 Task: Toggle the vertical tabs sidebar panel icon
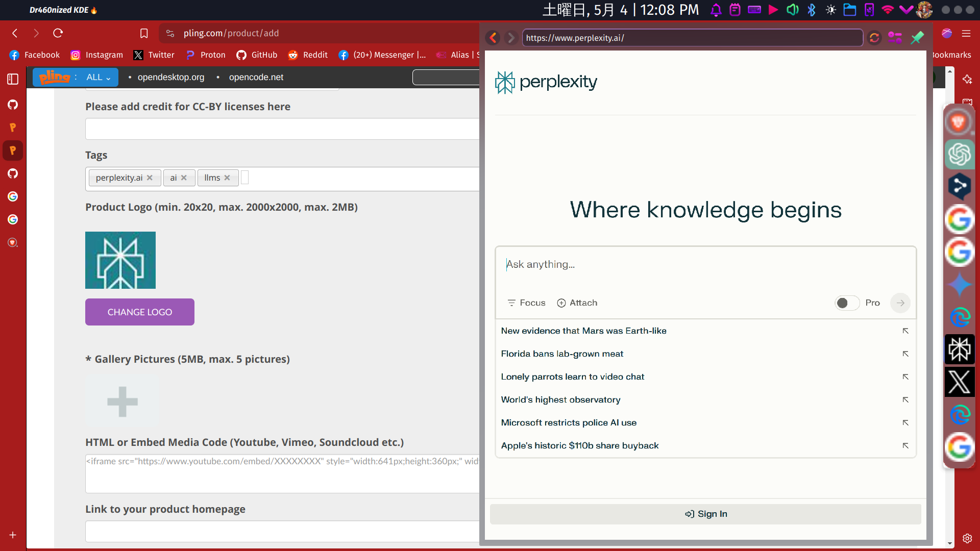click(13, 79)
